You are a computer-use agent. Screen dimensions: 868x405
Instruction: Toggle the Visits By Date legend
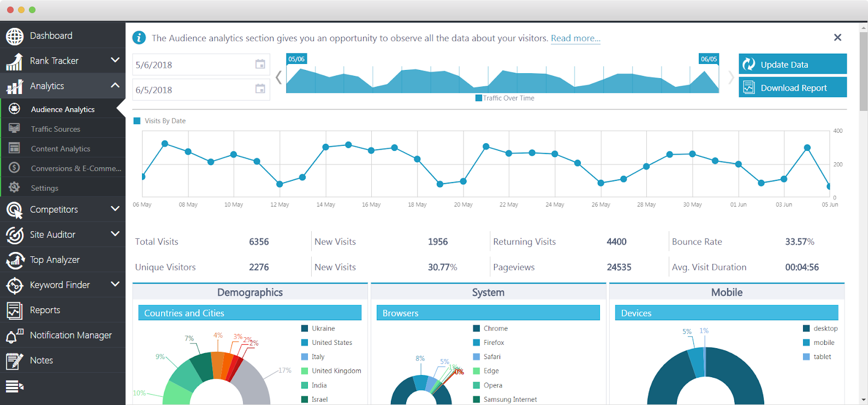(x=159, y=121)
